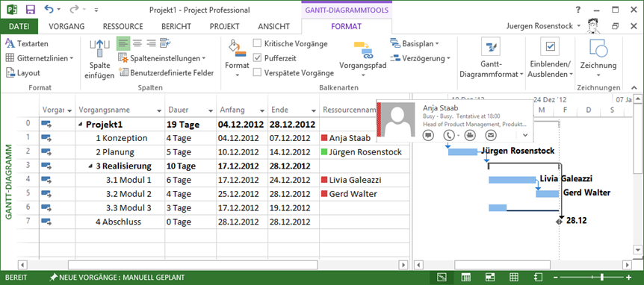Viewport: 644px width, 285px height.
Task: Toggle text wrap icon beside alignment buttons
Action: coord(165,43)
